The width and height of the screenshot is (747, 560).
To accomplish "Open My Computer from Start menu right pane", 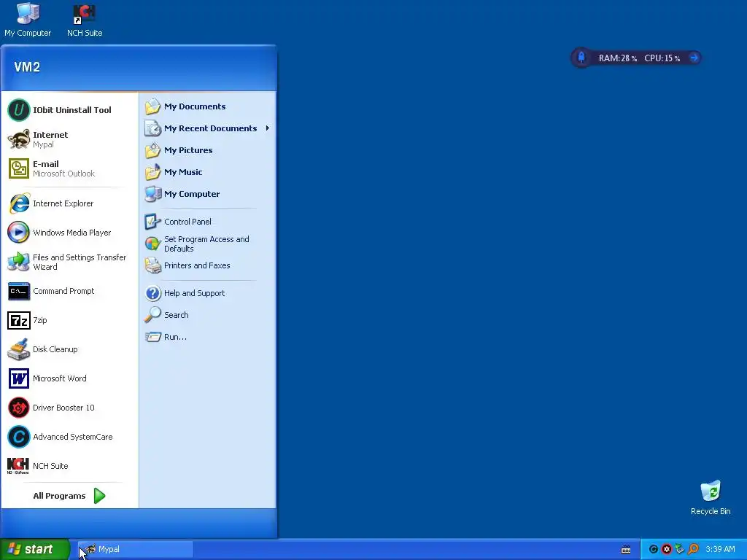I will pyautogui.click(x=208, y=194).
